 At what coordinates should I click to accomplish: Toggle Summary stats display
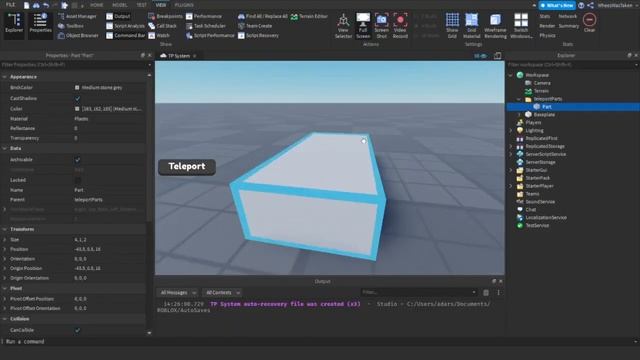click(x=569, y=26)
